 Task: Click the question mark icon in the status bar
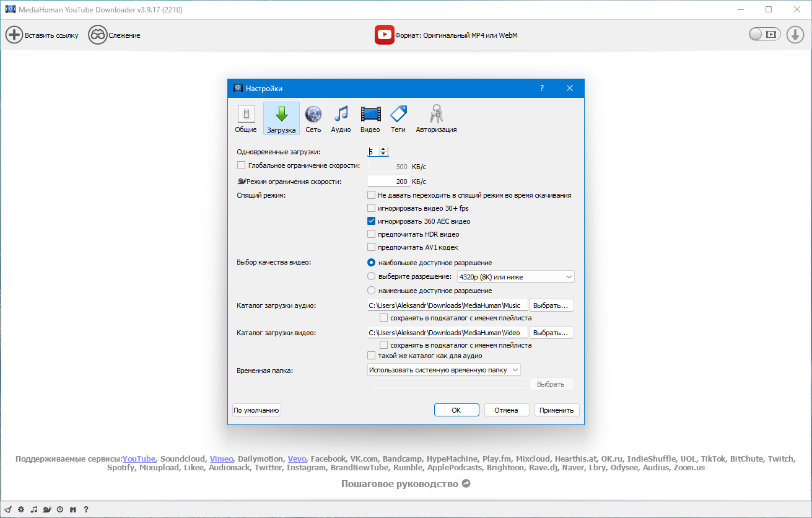[x=86, y=509]
